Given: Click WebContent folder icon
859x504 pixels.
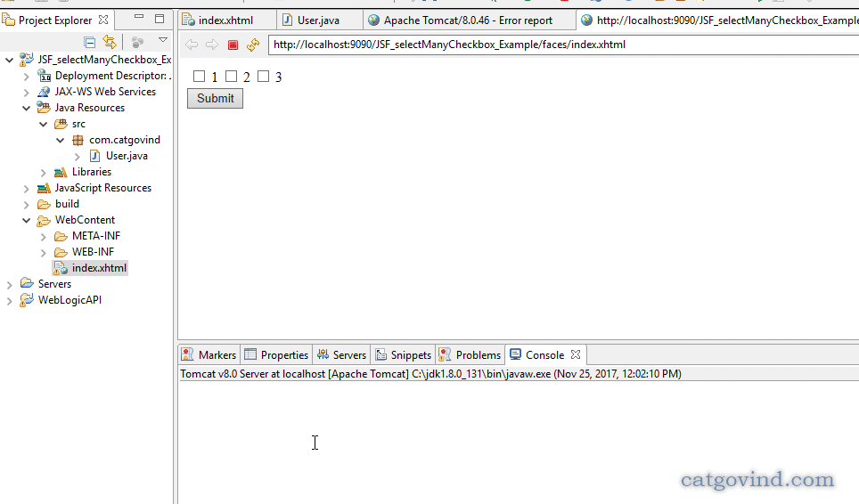Looking at the screenshot, I should click(44, 221).
